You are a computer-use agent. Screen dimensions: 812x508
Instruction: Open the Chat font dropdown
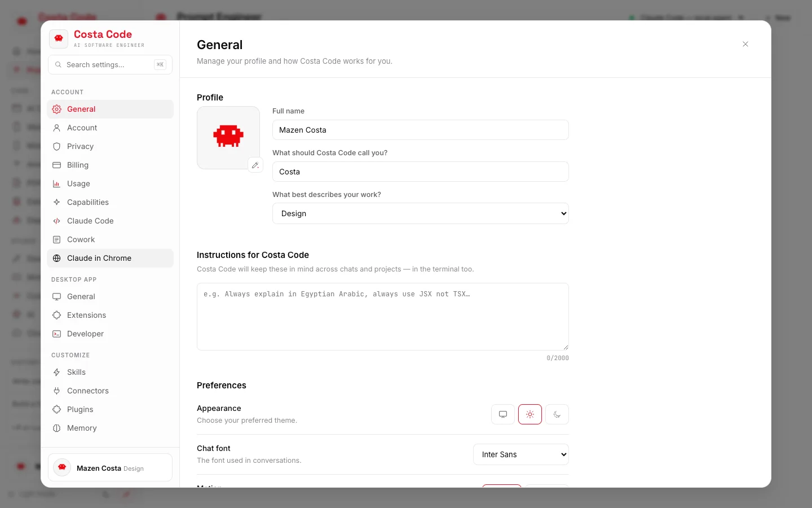pos(521,454)
